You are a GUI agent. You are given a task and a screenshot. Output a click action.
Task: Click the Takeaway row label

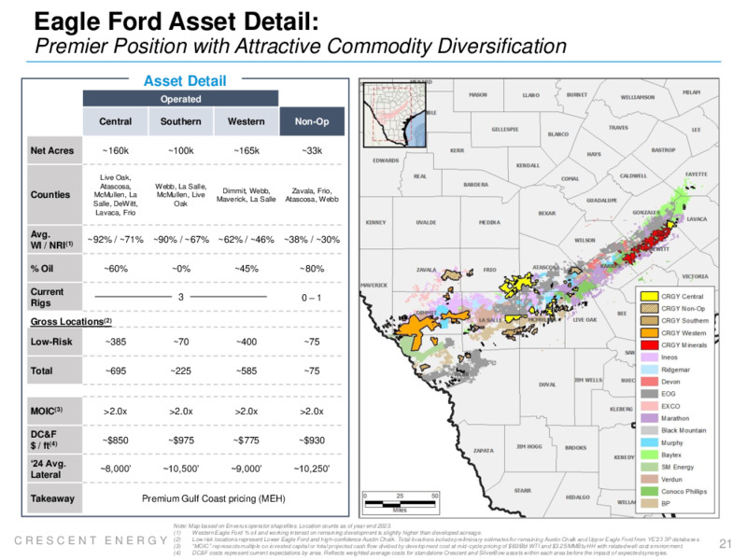point(54,498)
